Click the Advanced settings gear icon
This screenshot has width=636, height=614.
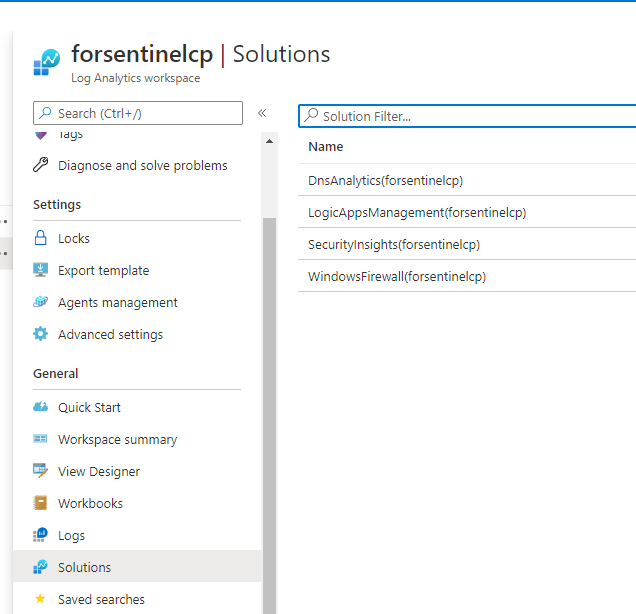[x=41, y=334]
